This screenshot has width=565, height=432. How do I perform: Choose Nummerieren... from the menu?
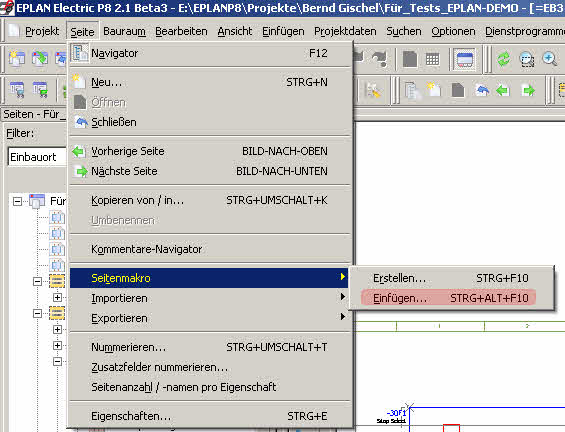coord(209,347)
